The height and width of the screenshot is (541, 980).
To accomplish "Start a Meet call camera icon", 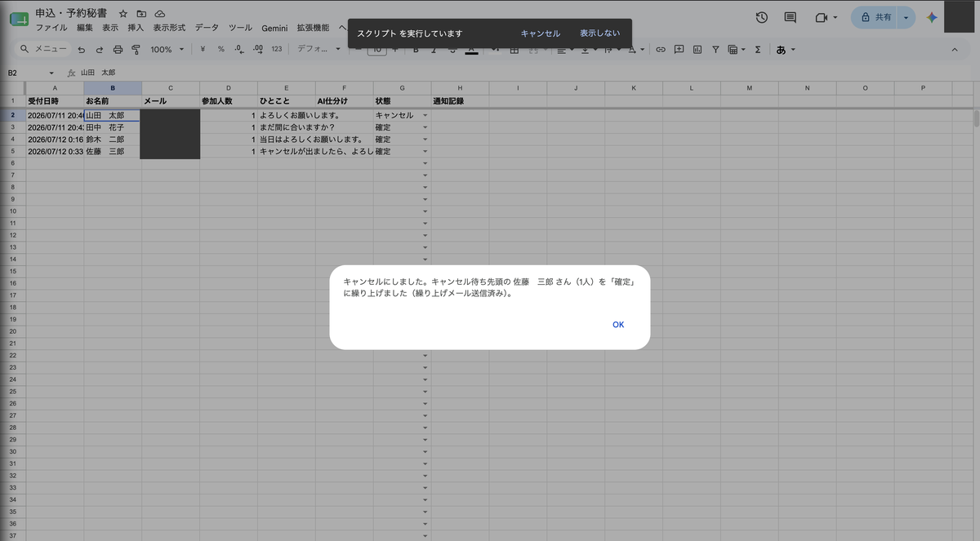I will [821, 17].
